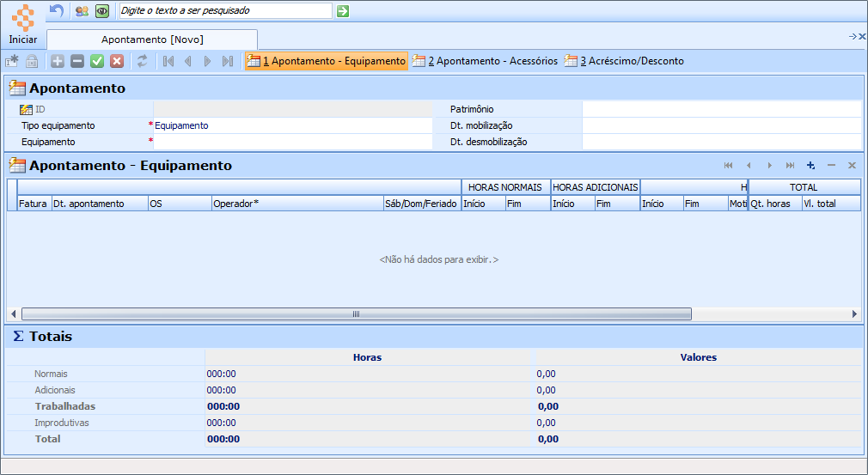Click the Horas column heading
868x475 pixels.
[368, 357]
